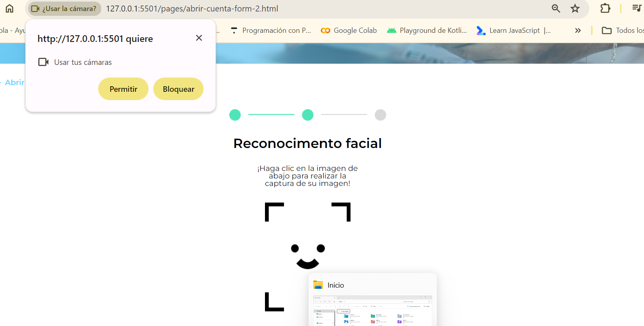Viewport: 644px width, 326px height.
Task: Click the Reconocimento facial heading
Action: (x=307, y=143)
